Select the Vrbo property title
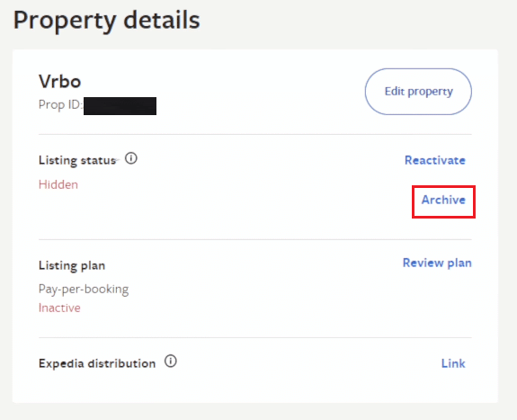Viewport: 517px width, 420px height. pyautogui.click(x=59, y=81)
